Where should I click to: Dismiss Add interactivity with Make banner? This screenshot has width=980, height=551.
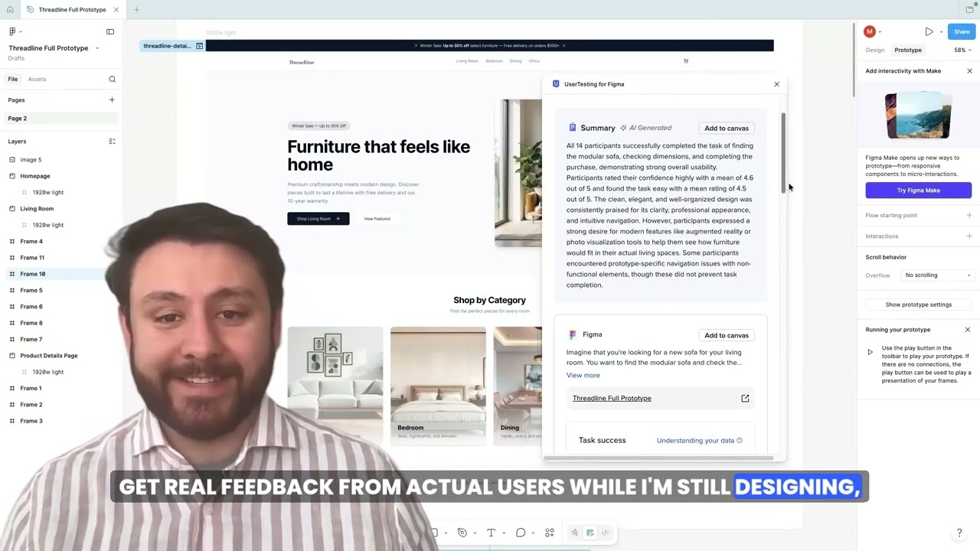point(969,70)
